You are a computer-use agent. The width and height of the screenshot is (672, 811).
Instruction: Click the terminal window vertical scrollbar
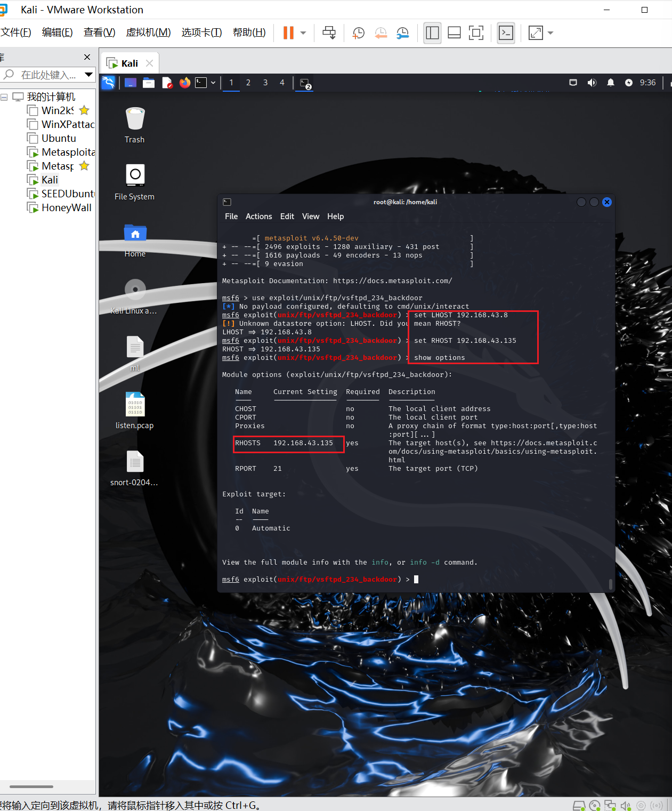pyautogui.click(x=611, y=583)
